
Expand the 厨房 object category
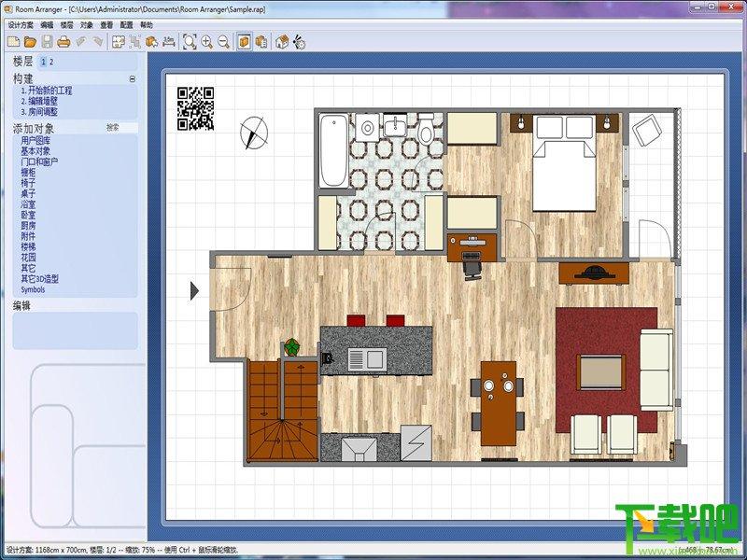point(28,226)
